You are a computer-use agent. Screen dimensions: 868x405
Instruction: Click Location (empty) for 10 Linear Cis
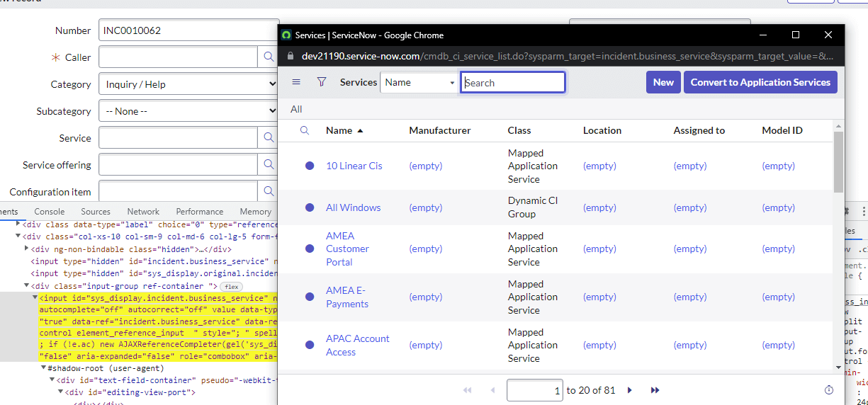click(x=599, y=166)
